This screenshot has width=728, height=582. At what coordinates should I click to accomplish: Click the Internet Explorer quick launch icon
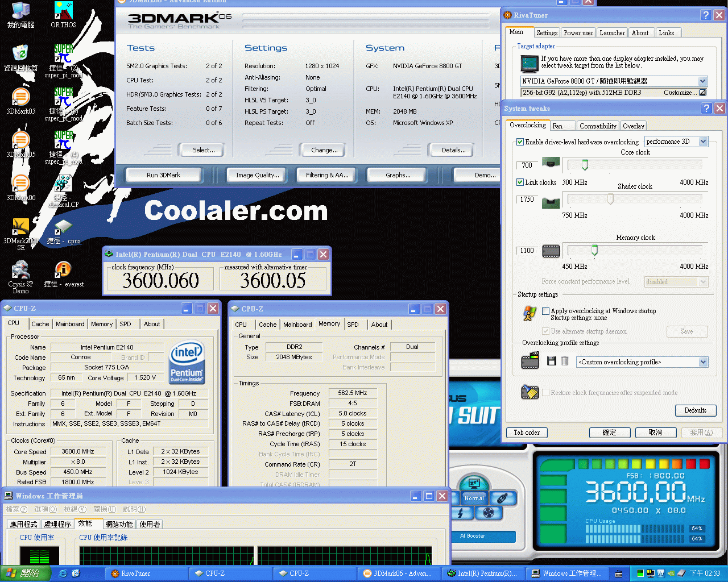(x=63, y=573)
